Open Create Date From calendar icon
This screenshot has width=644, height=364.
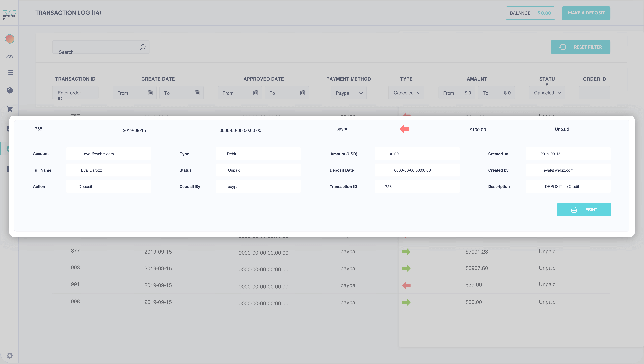[150, 93]
